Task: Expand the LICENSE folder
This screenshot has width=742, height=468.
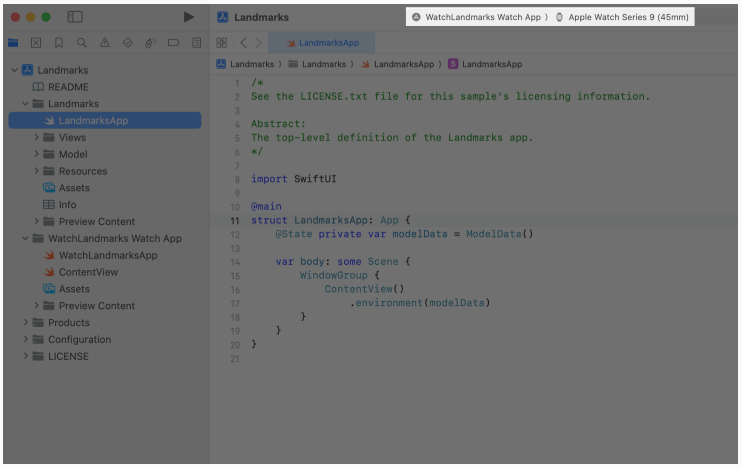Action: pyautogui.click(x=26, y=356)
